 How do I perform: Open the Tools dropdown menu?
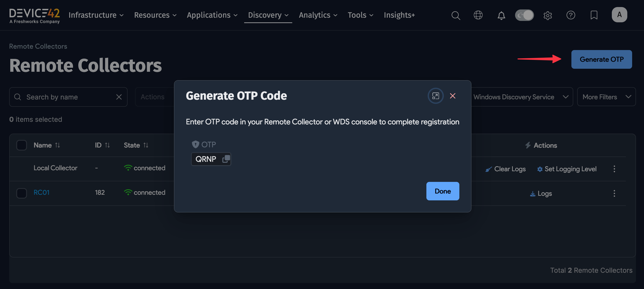360,15
